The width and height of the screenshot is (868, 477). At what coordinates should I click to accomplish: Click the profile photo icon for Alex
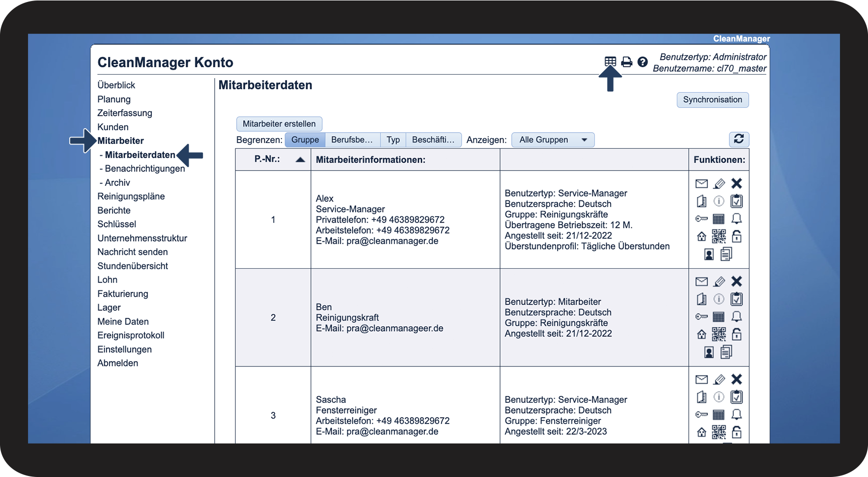tap(709, 254)
